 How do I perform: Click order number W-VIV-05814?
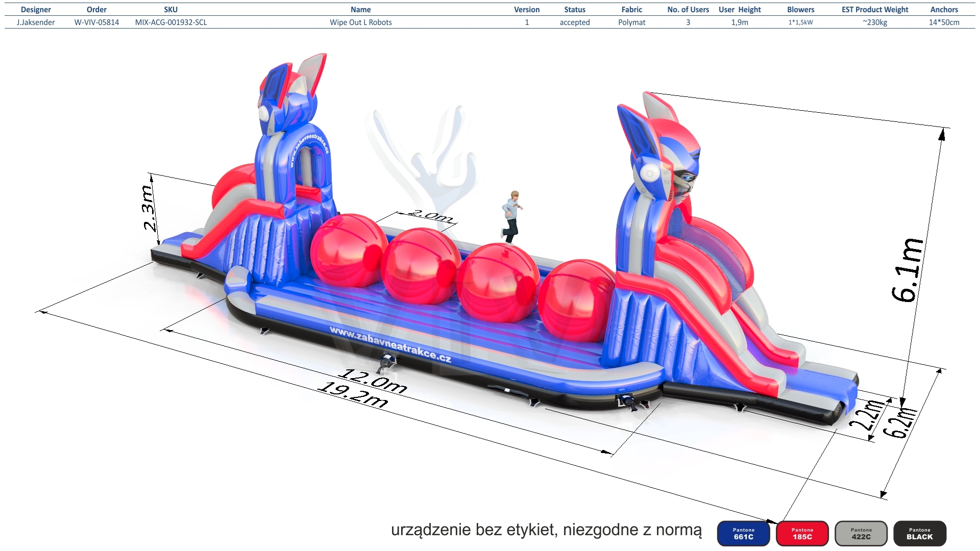pos(96,22)
